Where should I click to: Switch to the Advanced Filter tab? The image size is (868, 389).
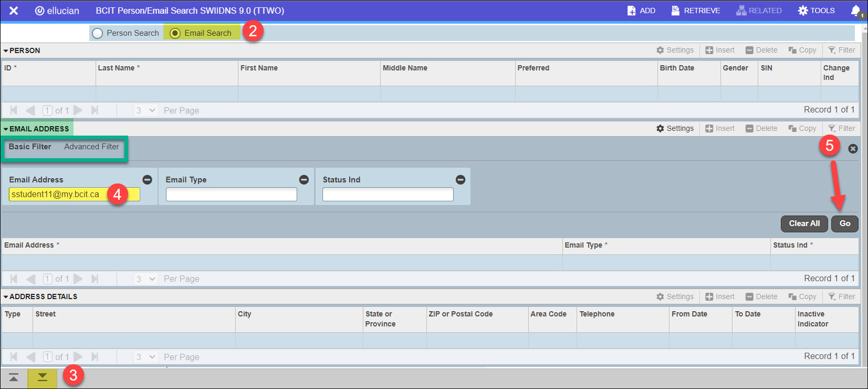[91, 147]
